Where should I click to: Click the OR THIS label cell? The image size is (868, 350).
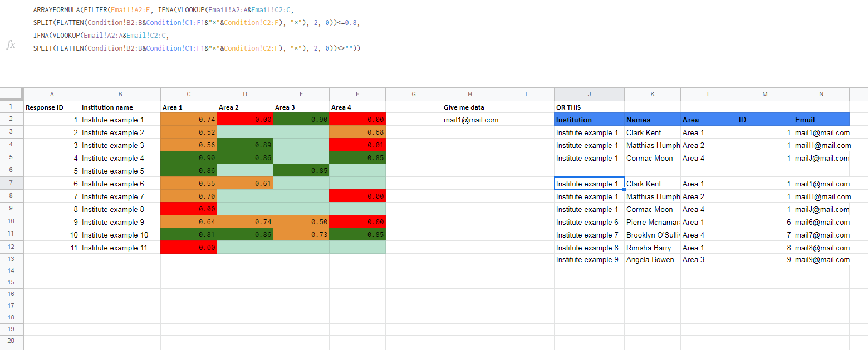click(x=589, y=107)
